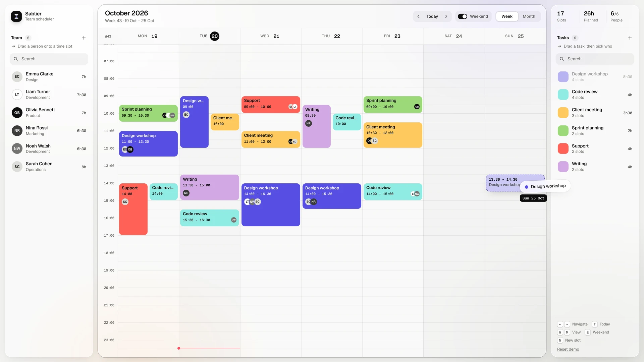Select the green Sprint planning task swatch

pos(563,131)
